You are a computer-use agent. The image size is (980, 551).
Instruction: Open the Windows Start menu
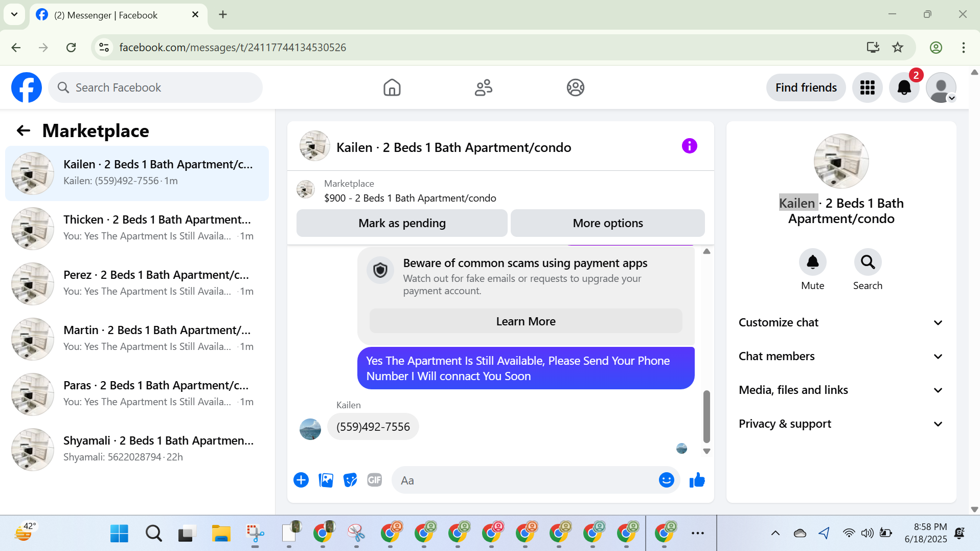(x=119, y=534)
